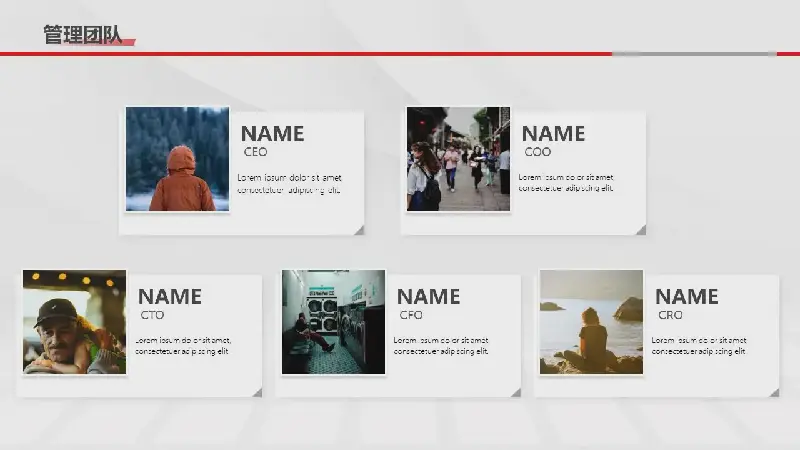Click the 管理团队 slide title

tap(82, 35)
